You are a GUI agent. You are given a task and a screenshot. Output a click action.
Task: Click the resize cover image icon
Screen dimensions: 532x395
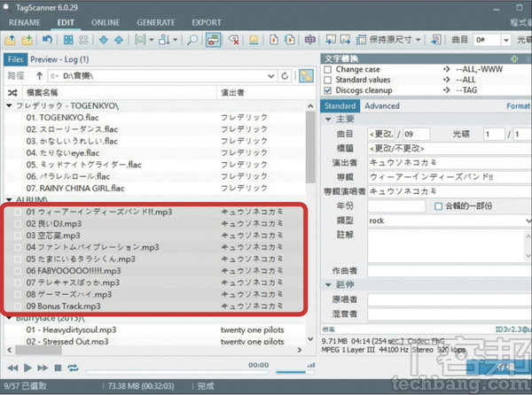(361, 40)
